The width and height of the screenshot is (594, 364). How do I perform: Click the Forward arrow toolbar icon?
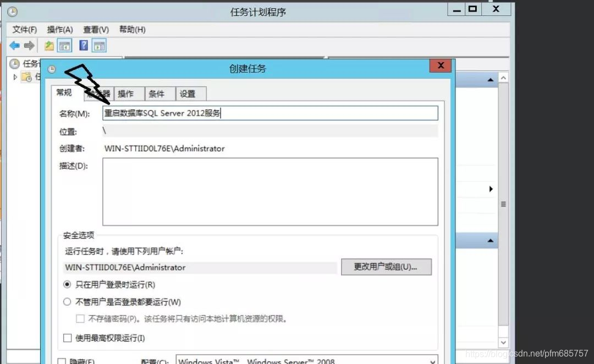point(29,46)
